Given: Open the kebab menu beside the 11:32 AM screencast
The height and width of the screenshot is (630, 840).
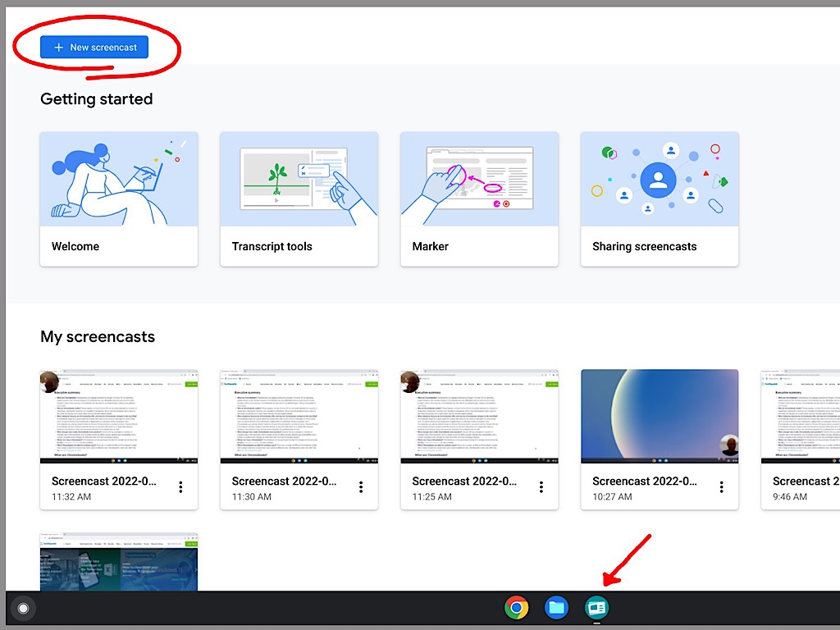Looking at the screenshot, I should [180, 486].
